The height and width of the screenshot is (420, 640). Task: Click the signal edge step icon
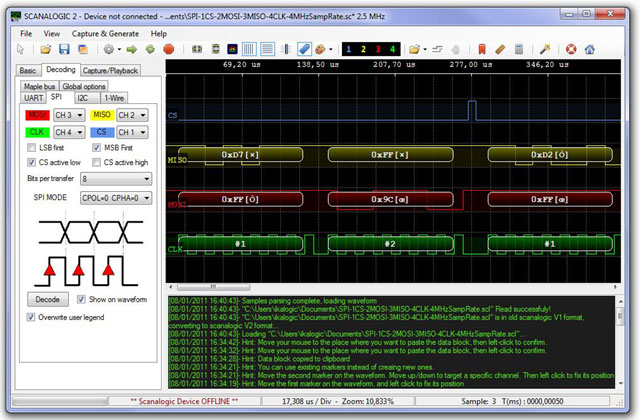tap(437, 49)
